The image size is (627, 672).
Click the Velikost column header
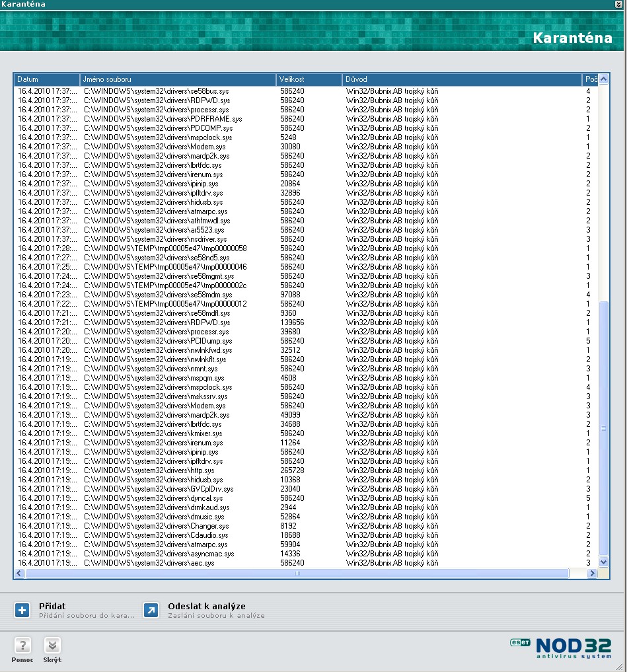click(309, 79)
